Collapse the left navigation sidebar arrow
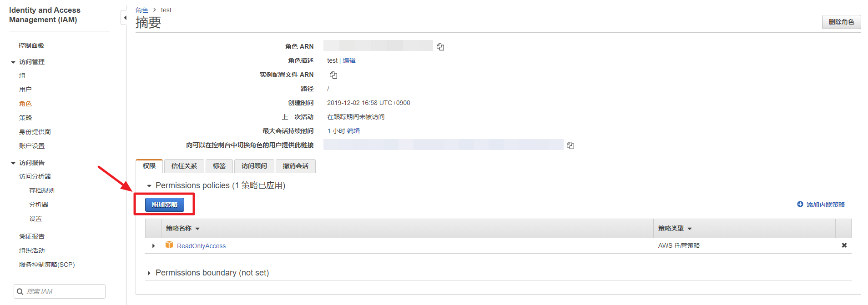 [125, 18]
